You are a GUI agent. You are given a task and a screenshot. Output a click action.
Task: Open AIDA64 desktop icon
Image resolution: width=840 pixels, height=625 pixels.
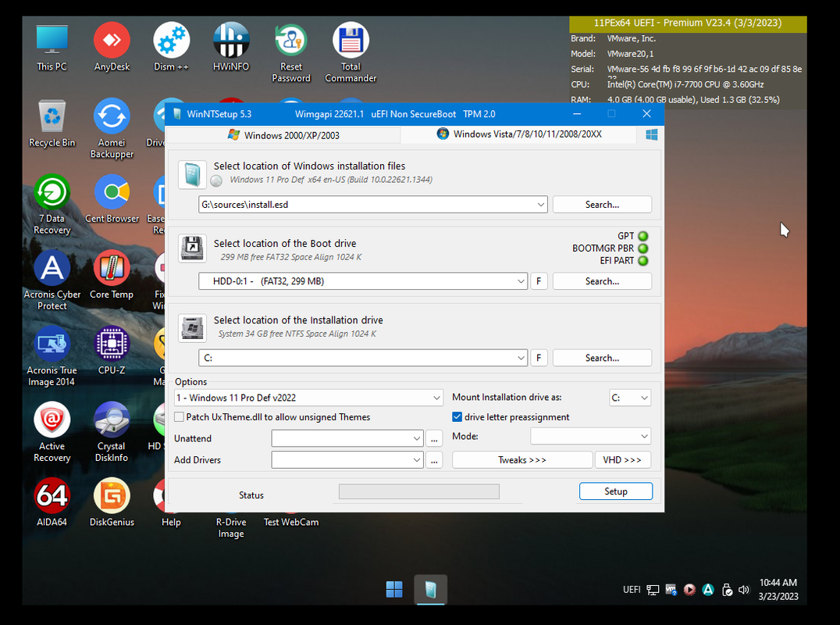pos(52,503)
